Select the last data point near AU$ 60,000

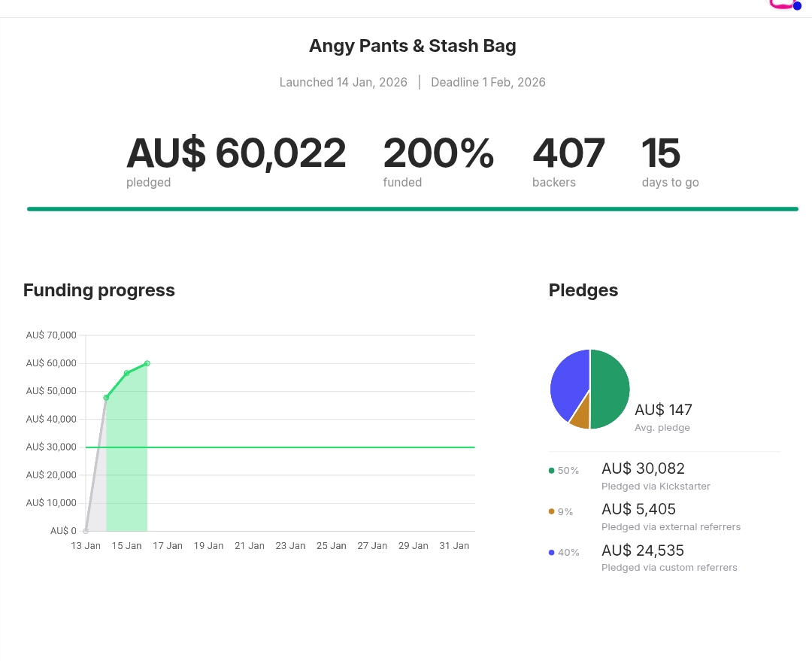coord(147,363)
